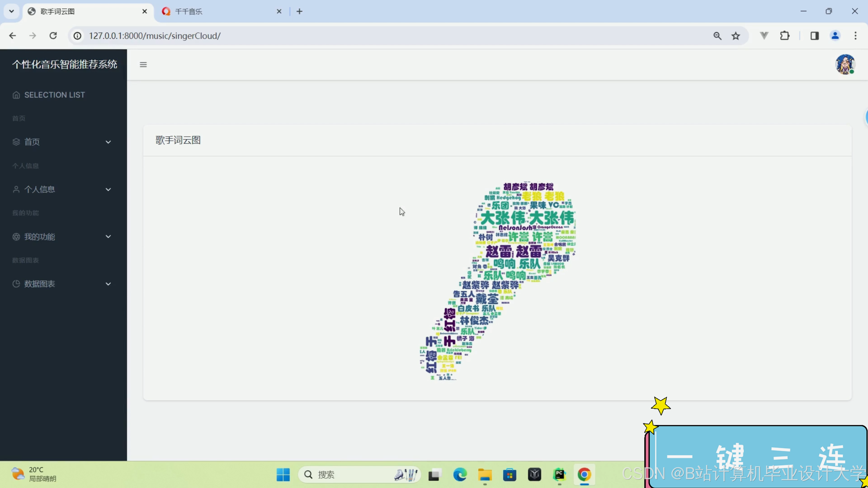Open PyCharm from the taskbar
Viewport: 868px width, 488px height.
tap(559, 474)
